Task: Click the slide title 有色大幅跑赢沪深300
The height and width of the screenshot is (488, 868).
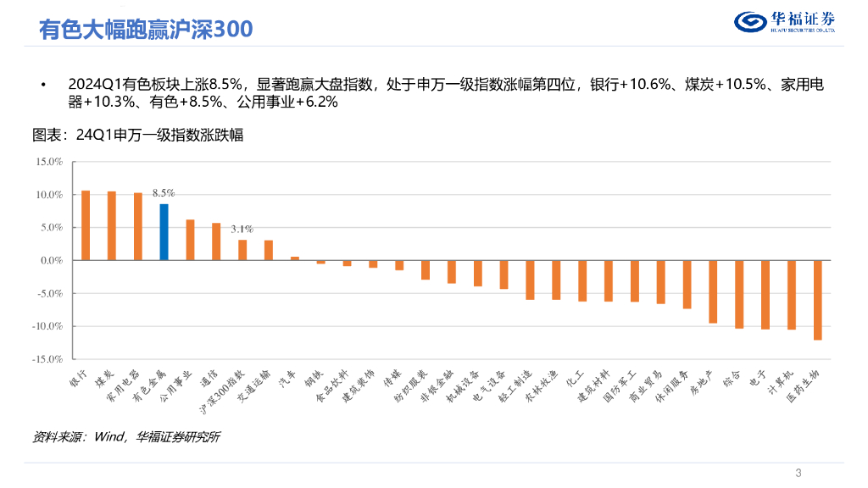Action: click(x=145, y=30)
